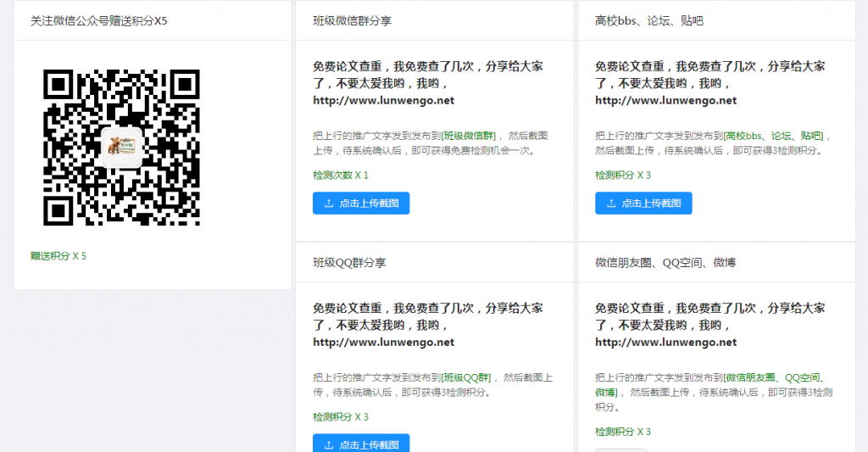Click the 微信朋友圈、QQ空间、微博 card title
Screen dimensions: 868x452
[x=665, y=263]
